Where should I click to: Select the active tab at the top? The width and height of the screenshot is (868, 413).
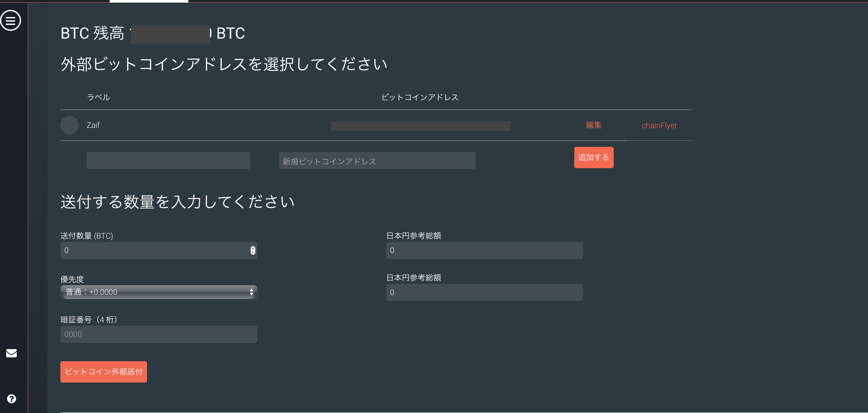(149, 1)
